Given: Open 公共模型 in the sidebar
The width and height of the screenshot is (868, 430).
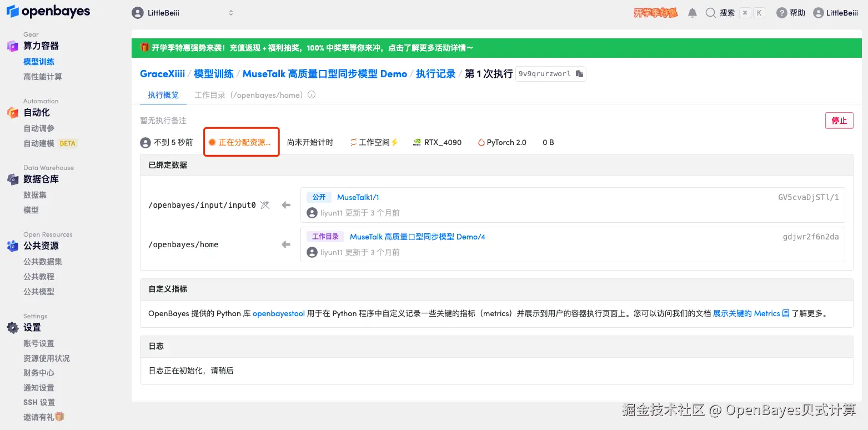Looking at the screenshot, I should [x=39, y=292].
